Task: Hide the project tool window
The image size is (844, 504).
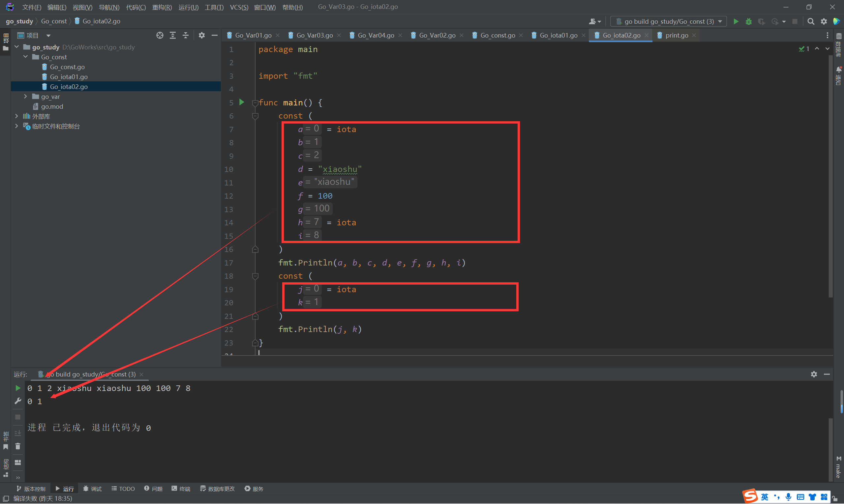Action: (215, 35)
